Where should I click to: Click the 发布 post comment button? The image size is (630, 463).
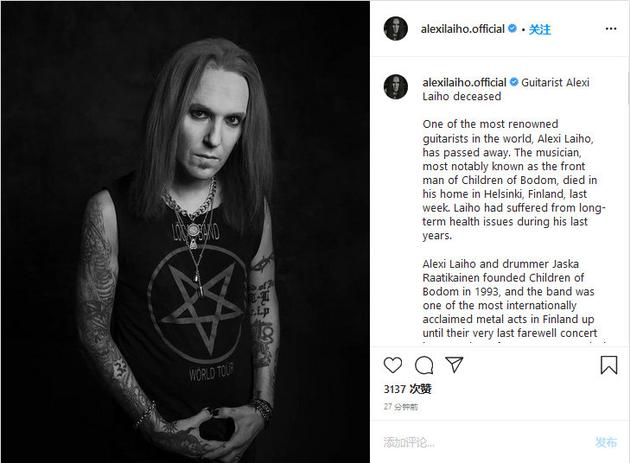606,442
